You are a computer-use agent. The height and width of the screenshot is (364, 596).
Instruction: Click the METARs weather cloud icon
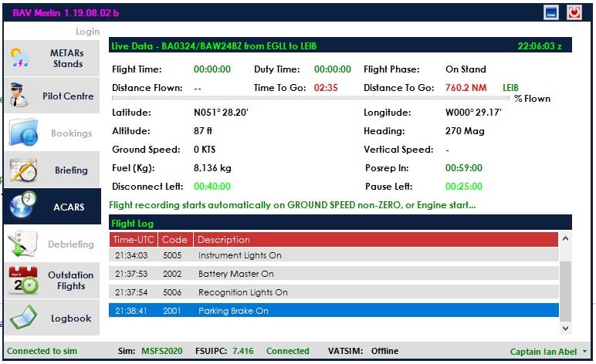coord(20,58)
